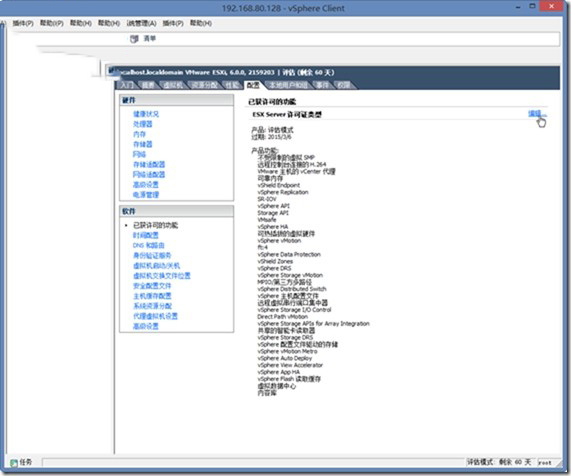Image resolution: width=571 pixels, height=476 pixels.
Task: Click the vSphere Distributed Switch entry
Action: pos(292,289)
